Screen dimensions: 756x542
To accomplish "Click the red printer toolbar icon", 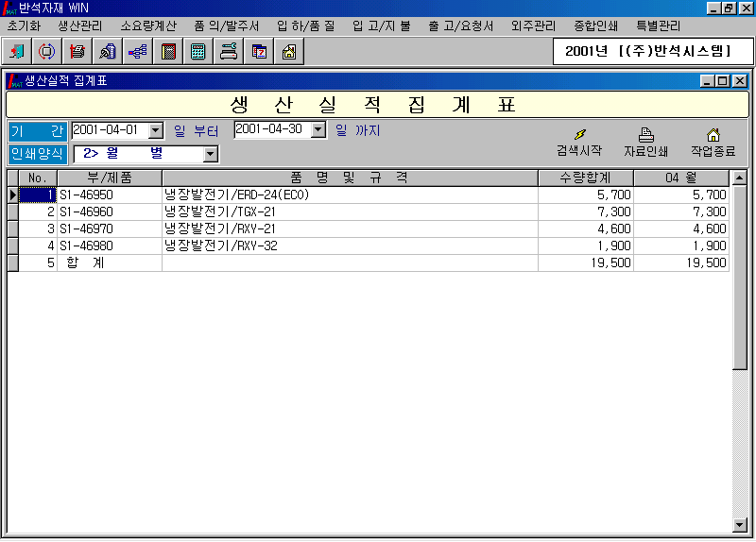I will tap(77, 51).
